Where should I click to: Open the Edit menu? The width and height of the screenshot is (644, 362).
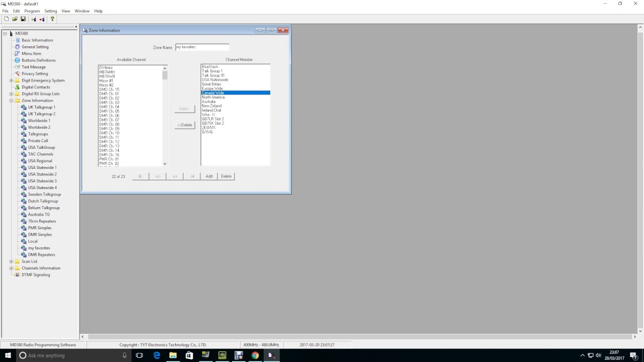(17, 11)
